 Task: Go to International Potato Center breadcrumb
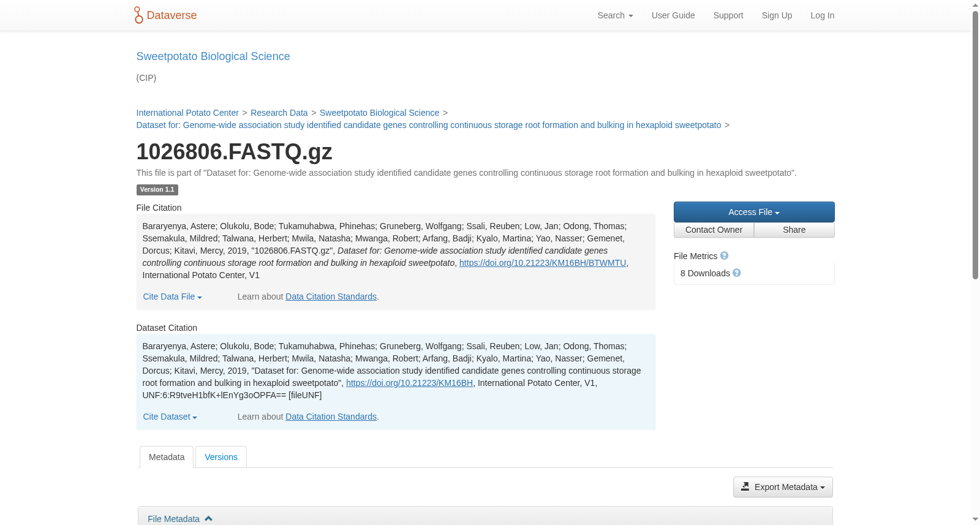tap(187, 113)
